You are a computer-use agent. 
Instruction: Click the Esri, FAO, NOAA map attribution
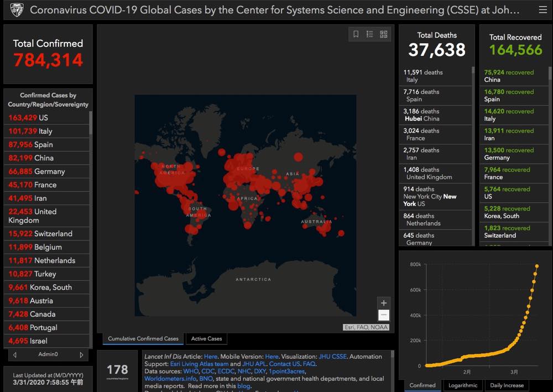(366, 327)
